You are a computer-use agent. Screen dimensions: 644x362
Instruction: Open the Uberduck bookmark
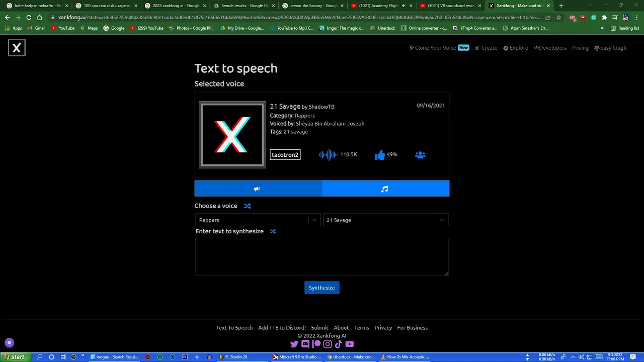point(382,28)
